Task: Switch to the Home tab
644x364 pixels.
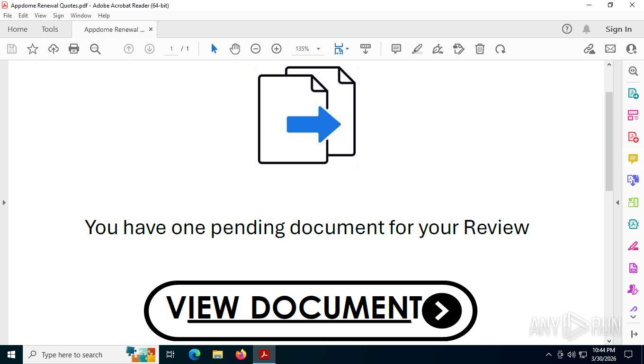Action: click(18, 29)
